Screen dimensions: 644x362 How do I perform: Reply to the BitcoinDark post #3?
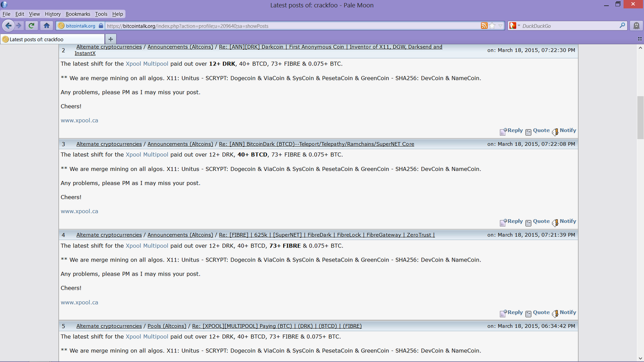511,222
